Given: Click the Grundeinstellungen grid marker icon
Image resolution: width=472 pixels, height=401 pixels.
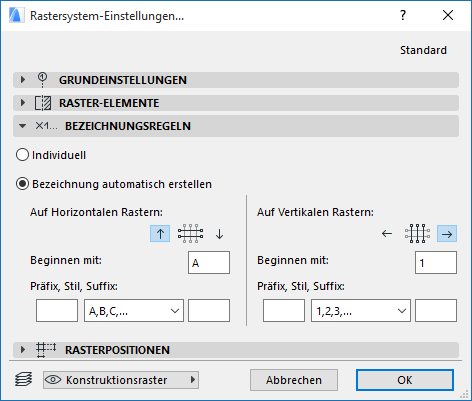Looking at the screenshot, I should [x=42, y=80].
